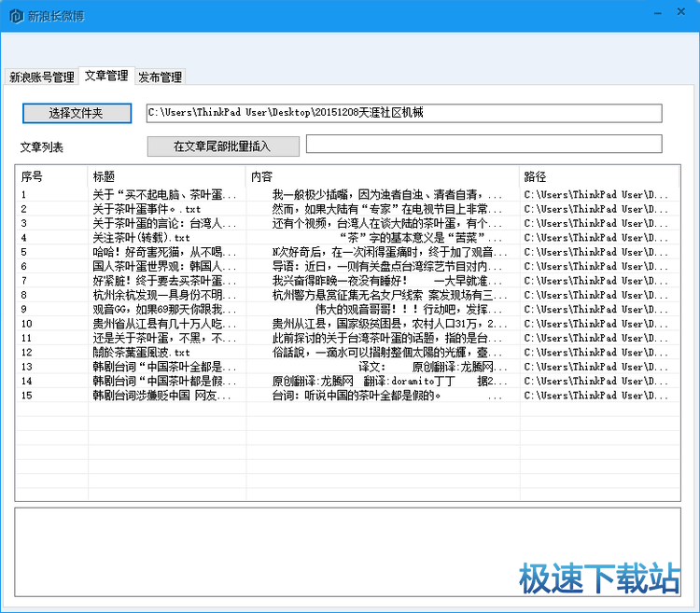The width and height of the screenshot is (700, 613).
Task: Focus the folder path input field
Action: pos(404,113)
